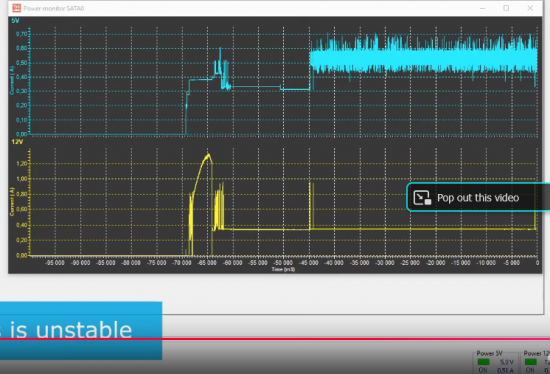Click the Power monitor SATA0 window app icon

tap(16, 8)
